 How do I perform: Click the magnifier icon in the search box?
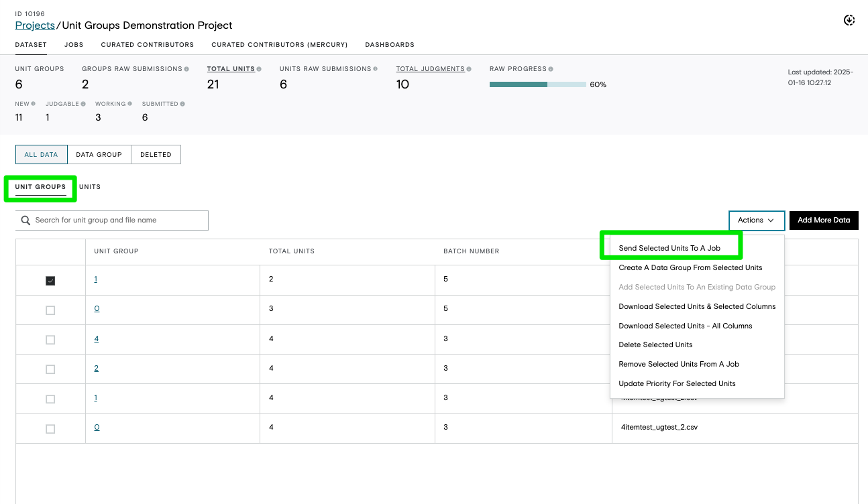tap(26, 220)
